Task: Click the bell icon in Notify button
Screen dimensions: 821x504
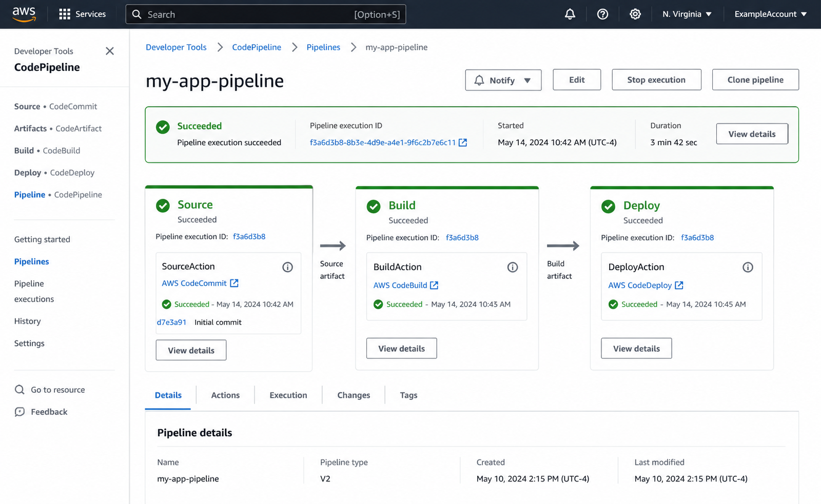Action: coord(479,80)
